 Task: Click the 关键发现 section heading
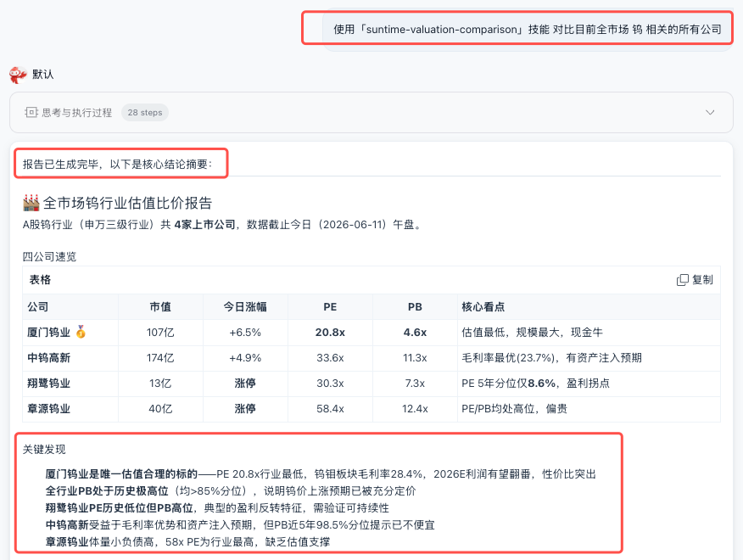click(x=44, y=449)
